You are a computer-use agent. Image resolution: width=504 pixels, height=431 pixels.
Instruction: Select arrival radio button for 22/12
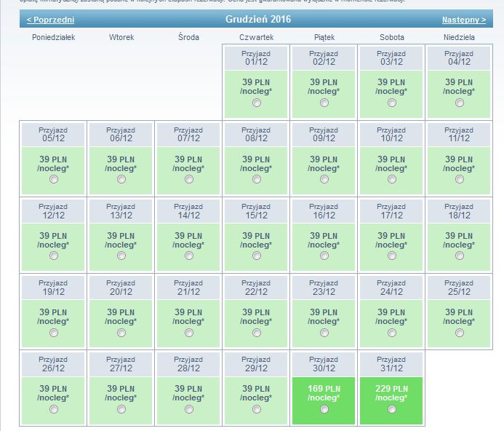[x=257, y=333]
